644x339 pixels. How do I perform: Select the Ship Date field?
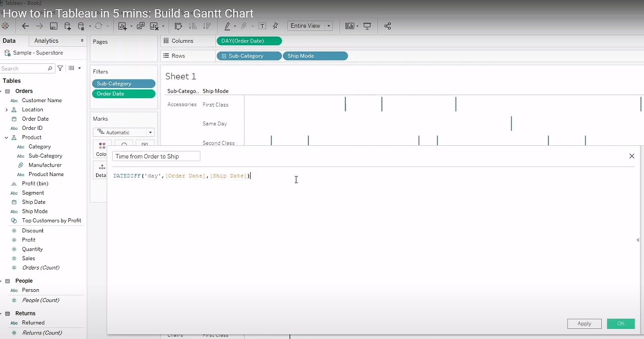point(34,202)
